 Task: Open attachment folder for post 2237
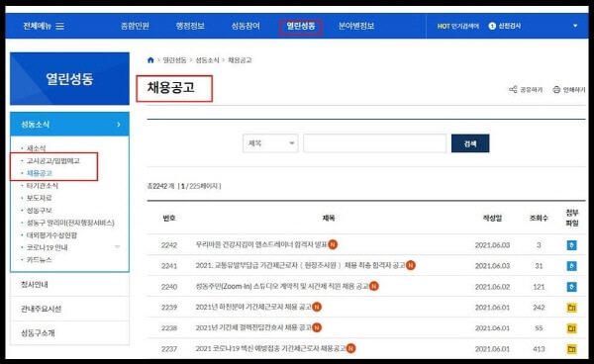[571, 349]
